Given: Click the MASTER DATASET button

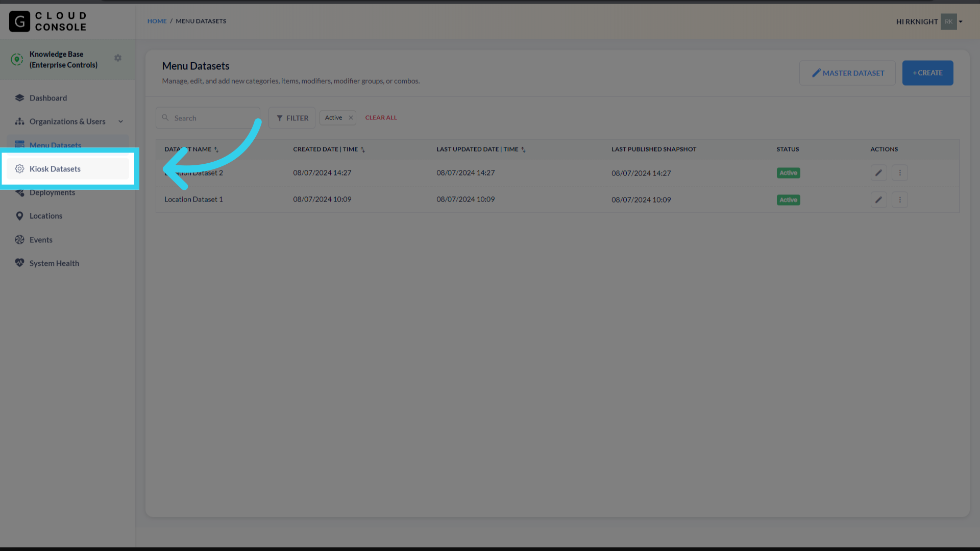Looking at the screenshot, I should [847, 73].
